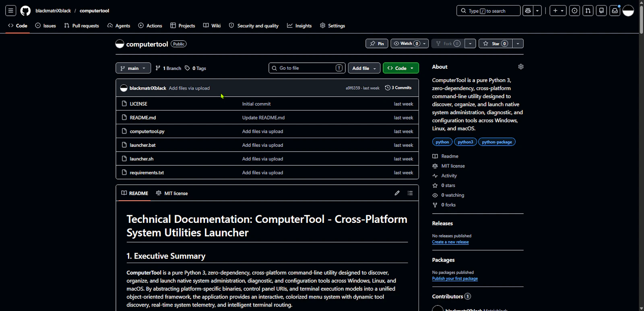Select the python topic tag
Image resolution: width=644 pixels, height=311 pixels.
(x=442, y=142)
